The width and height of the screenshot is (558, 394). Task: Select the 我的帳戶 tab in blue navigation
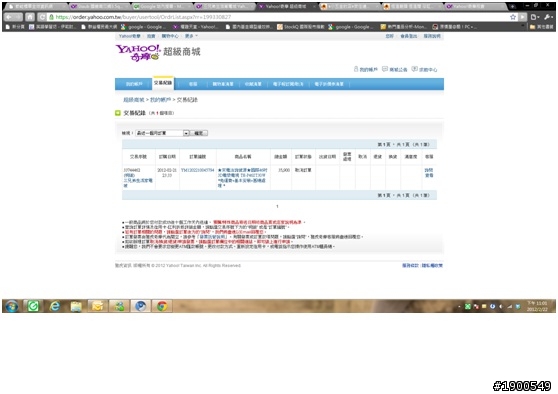point(134,84)
